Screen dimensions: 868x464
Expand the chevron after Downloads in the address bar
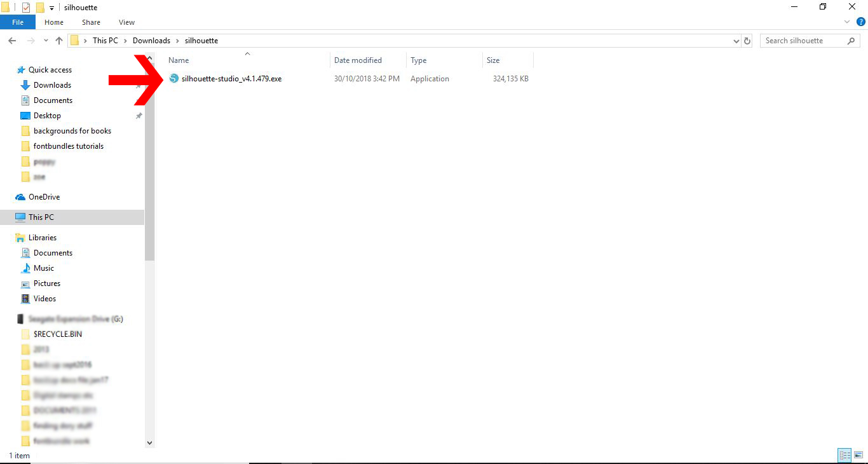[x=177, y=41]
